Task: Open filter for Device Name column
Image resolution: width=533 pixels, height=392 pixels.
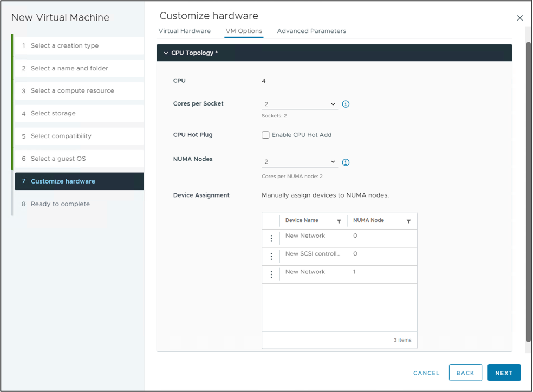Action: (x=339, y=221)
